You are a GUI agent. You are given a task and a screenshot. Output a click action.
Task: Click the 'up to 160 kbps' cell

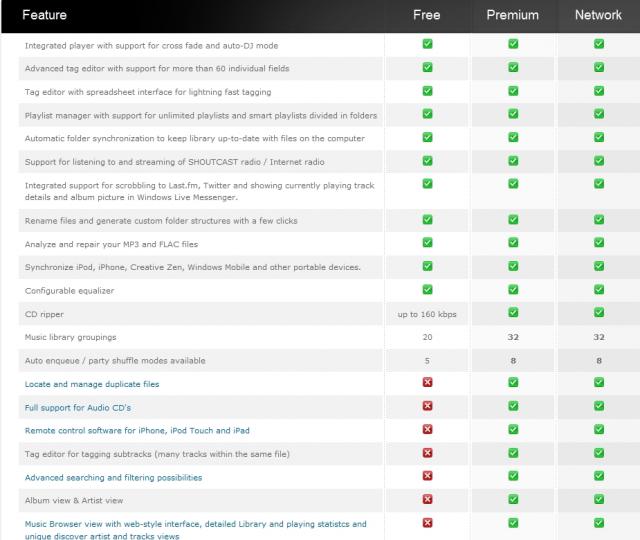(427, 314)
